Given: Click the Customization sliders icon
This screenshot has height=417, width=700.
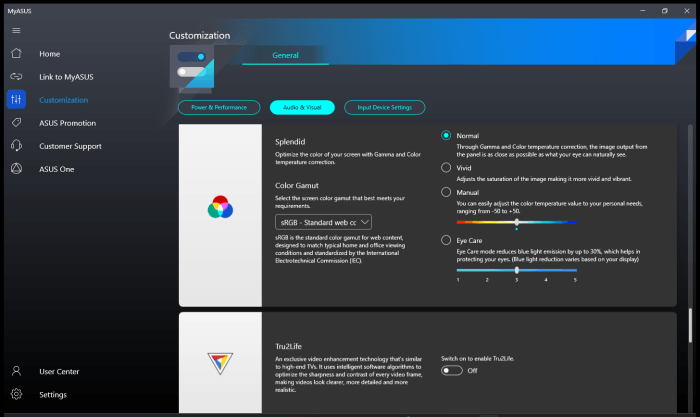Looking at the screenshot, I should [17, 99].
